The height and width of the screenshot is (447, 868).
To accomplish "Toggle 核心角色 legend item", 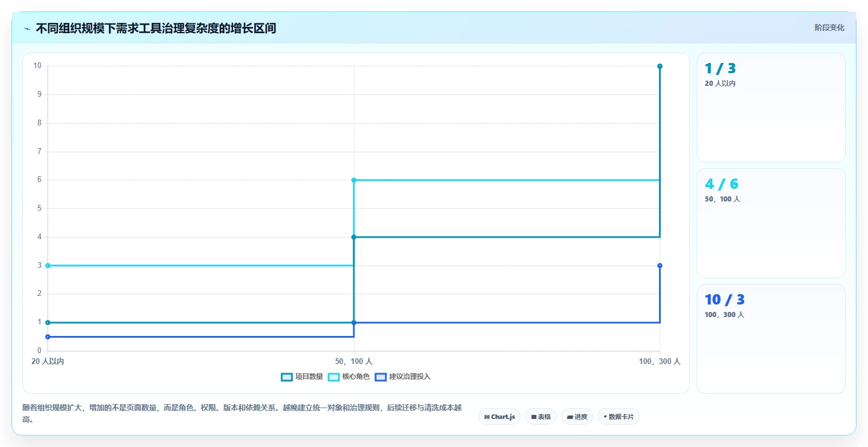I will pyautogui.click(x=349, y=377).
